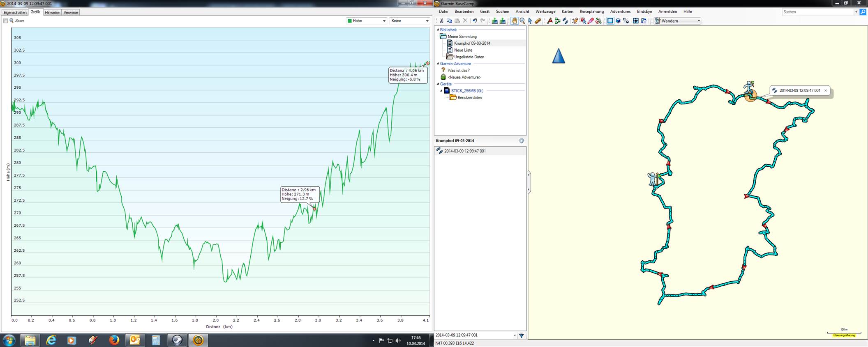Viewport: 868px width, 347px height.
Task: Select Benutzerdaten folder under device
Action: 469,98
